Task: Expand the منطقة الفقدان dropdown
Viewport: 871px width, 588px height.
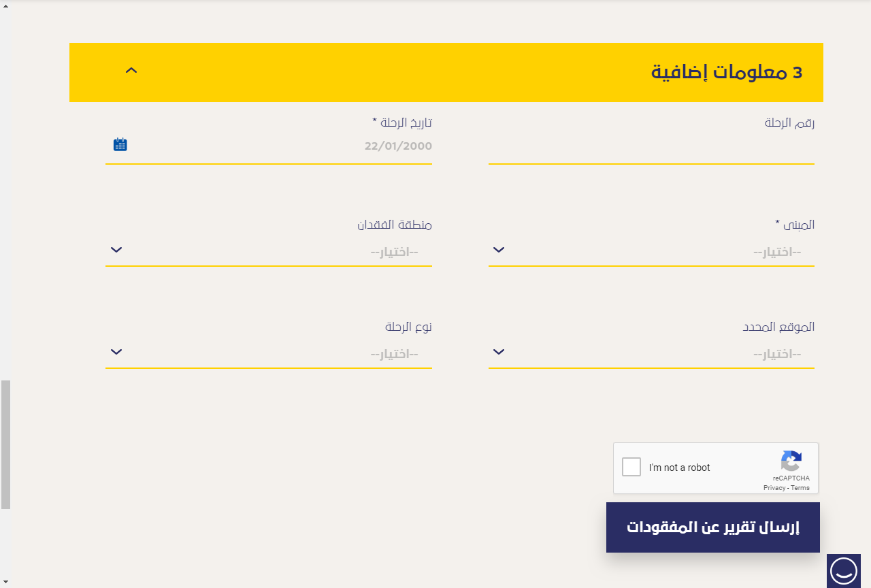Action: point(269,252)
